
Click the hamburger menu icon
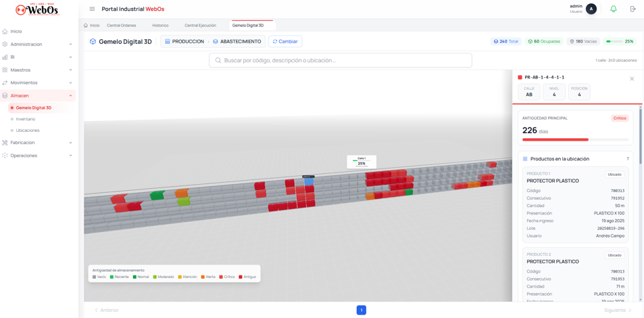[92, 9]
